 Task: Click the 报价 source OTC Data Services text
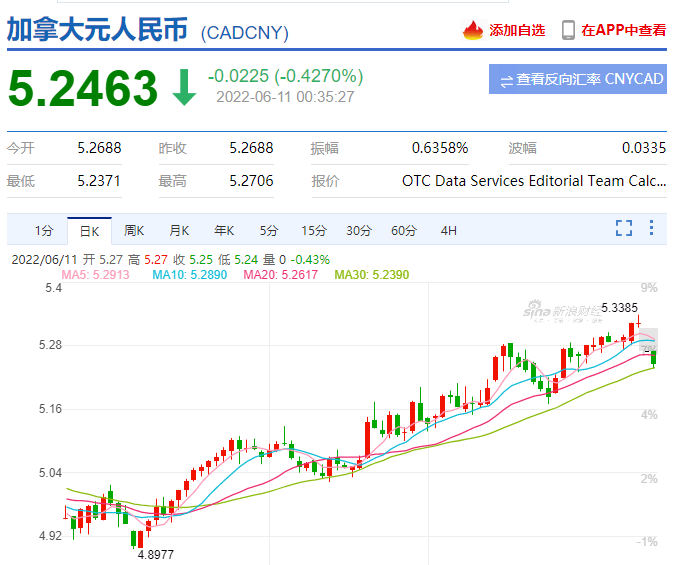(x=534, y=181)
